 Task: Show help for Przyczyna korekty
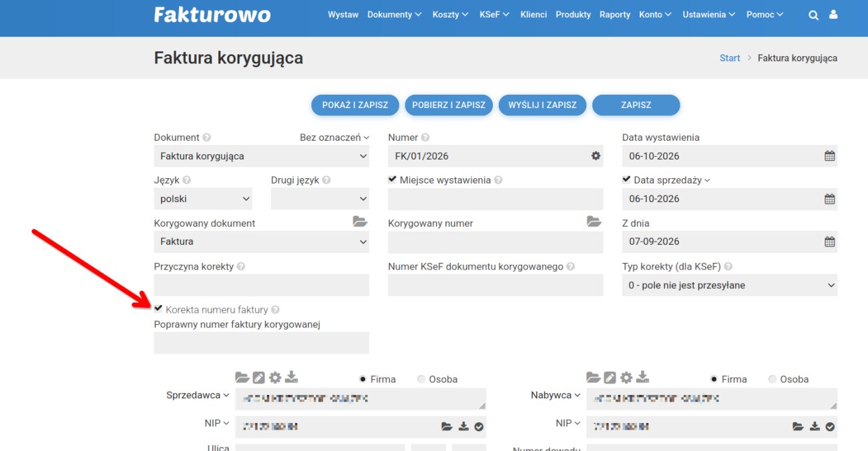pyautogui.click(x=240, y=266)
